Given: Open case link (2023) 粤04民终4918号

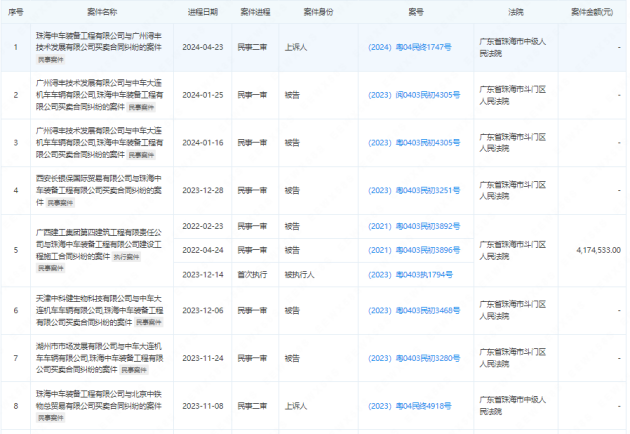Looking at the screenshot, I should [x=409, y=406].
